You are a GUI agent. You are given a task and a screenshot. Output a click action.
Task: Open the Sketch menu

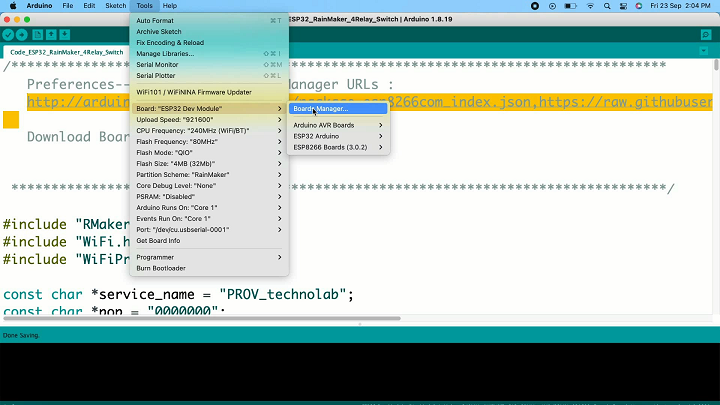[115, 6]
